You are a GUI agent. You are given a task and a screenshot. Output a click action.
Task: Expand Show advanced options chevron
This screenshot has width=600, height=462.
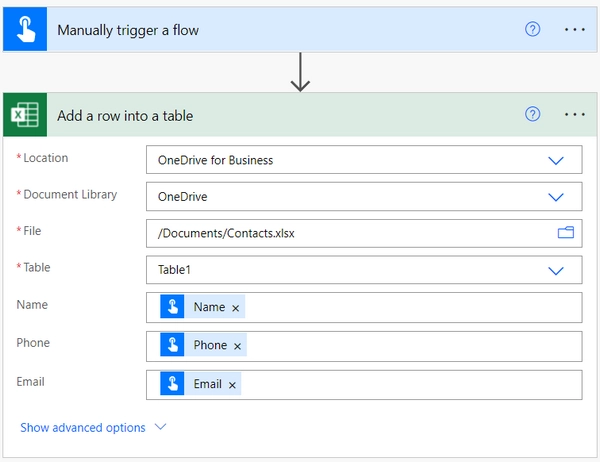[x=160, y=426]
